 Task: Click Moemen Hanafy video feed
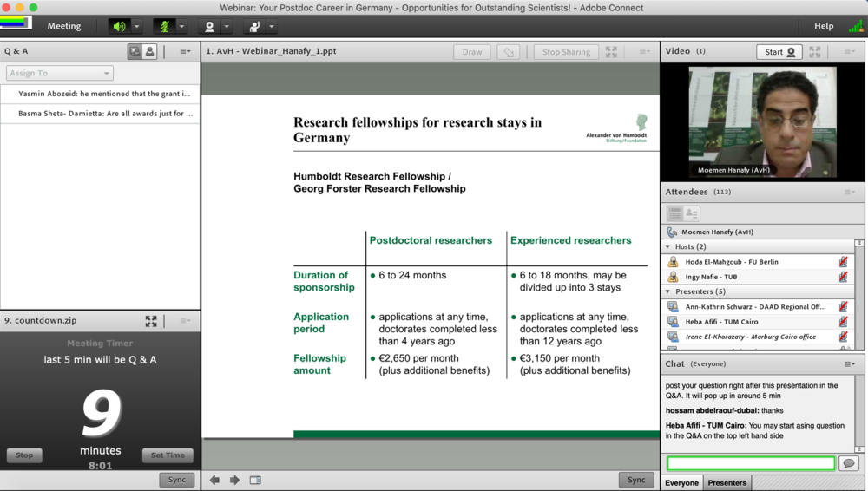tap(762, 121)
